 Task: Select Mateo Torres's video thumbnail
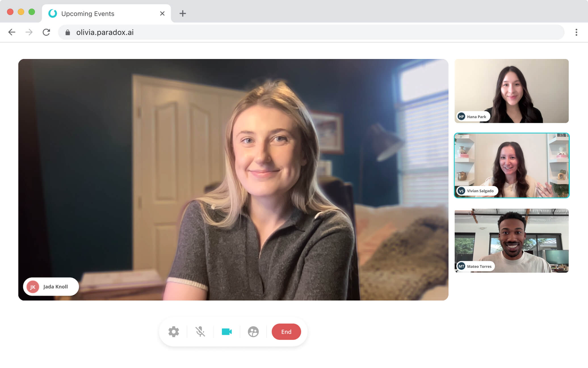(x=511, y=241)
